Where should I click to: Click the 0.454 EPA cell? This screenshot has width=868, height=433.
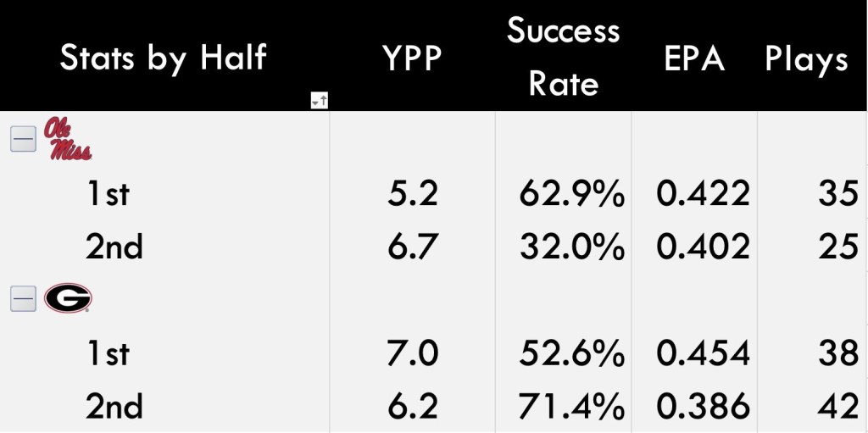703,353
